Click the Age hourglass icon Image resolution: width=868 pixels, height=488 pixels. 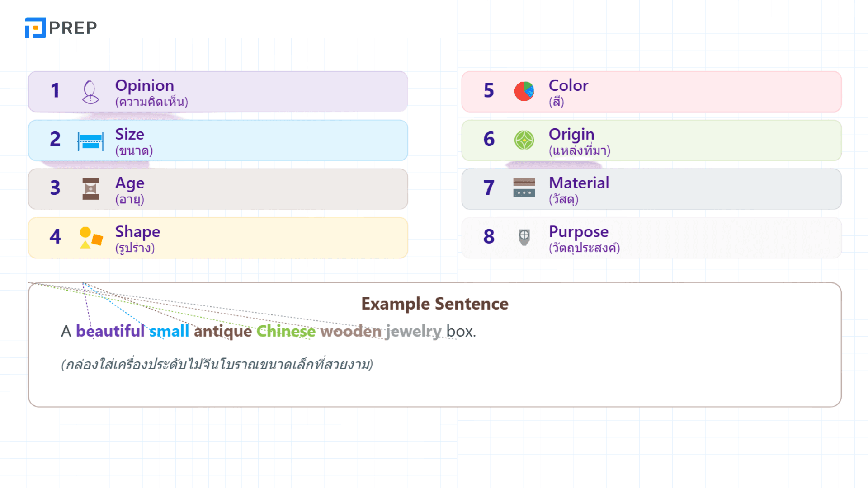(90, 189)
